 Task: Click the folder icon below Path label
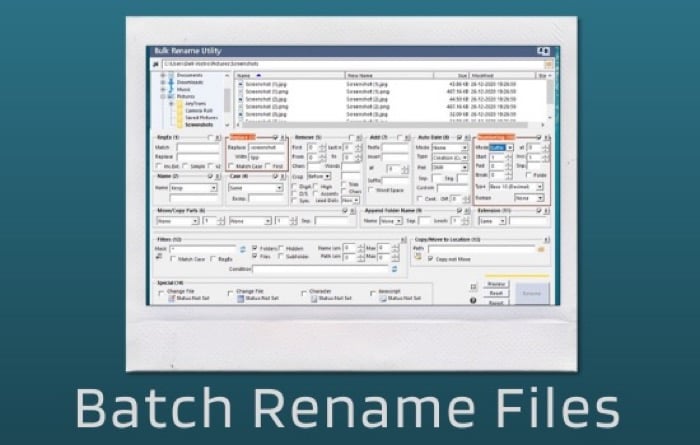coord(418,257)
